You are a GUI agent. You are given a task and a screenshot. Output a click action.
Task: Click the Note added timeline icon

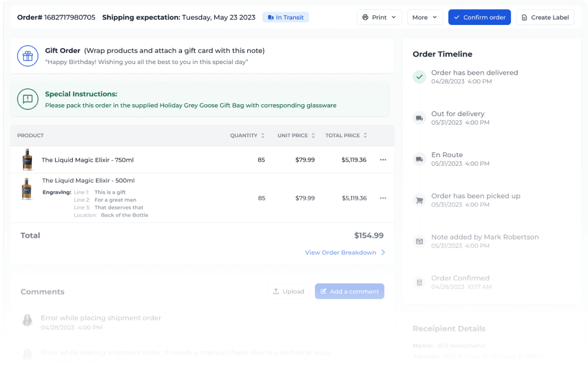419,241
